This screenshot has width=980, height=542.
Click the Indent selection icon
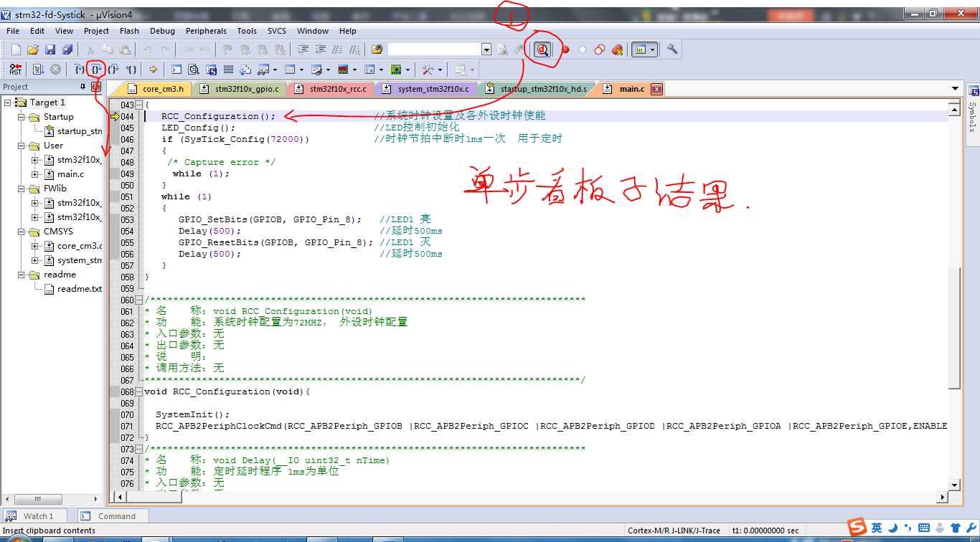point(303,49)
